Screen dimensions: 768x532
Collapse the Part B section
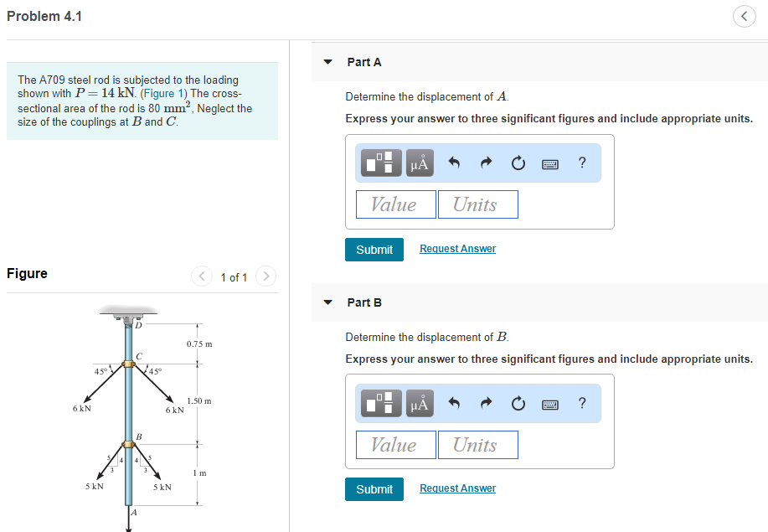[x=329, y=302]
